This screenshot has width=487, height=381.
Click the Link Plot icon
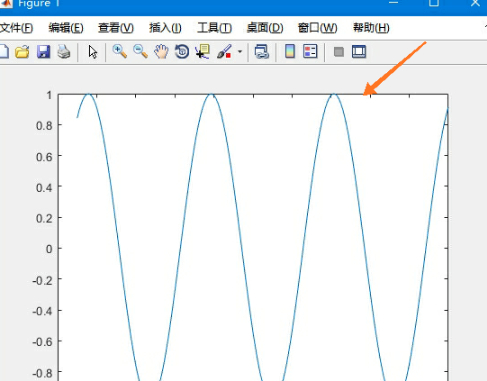pyautogui.click(x=262, y=52)
